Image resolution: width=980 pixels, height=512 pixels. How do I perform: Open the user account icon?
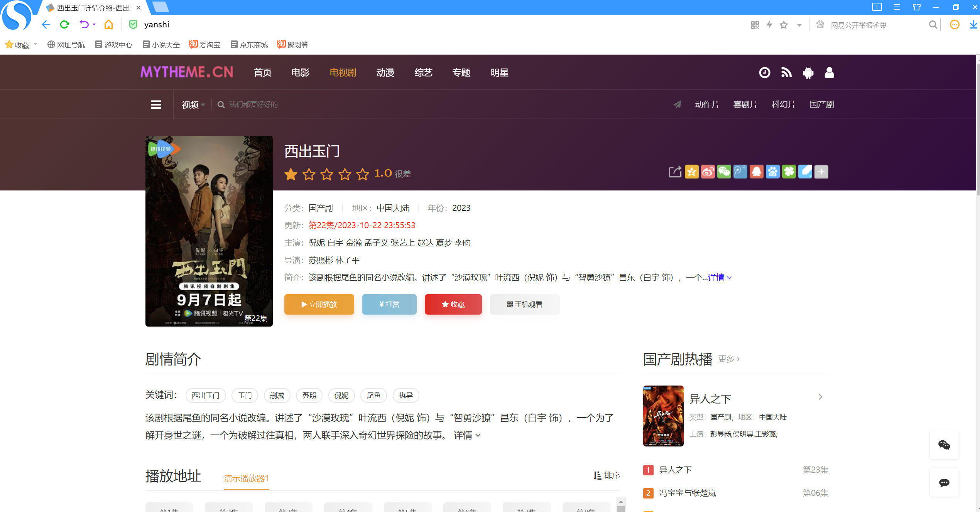[829, 72]
